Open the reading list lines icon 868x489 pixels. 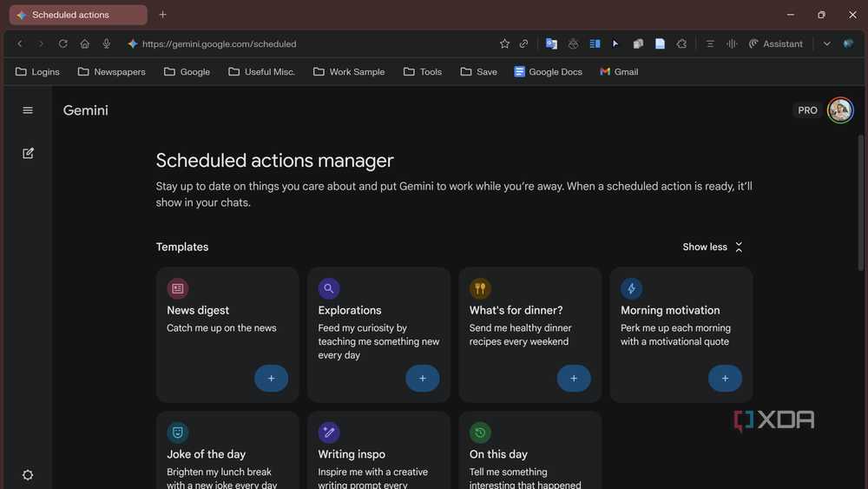pos(710,43)
